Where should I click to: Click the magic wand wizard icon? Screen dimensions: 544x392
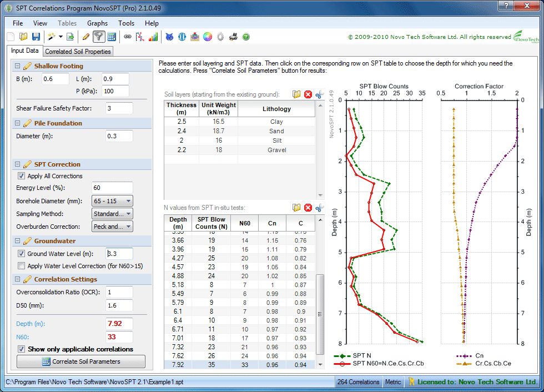click(52, 37)
